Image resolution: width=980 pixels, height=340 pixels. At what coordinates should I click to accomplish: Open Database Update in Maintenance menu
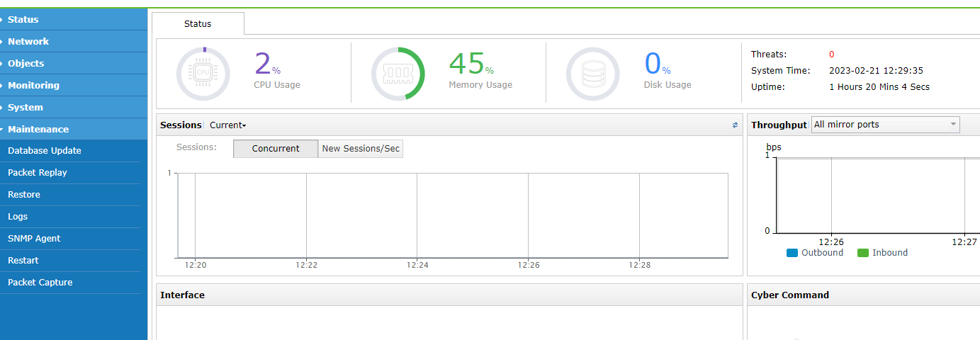point(70,151)
